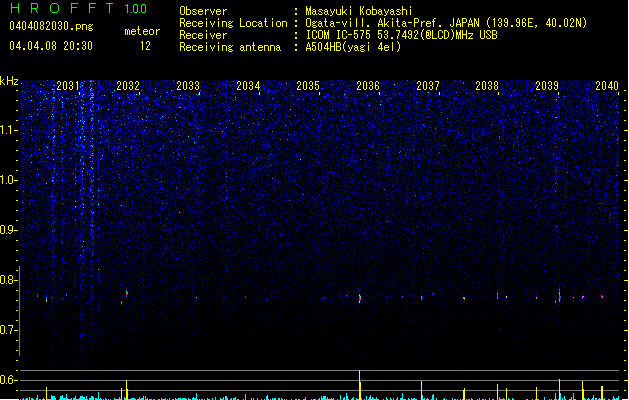Click the HROFFT title text
The width and height of the screenshot is (629, 400).
tap(62, 8)
